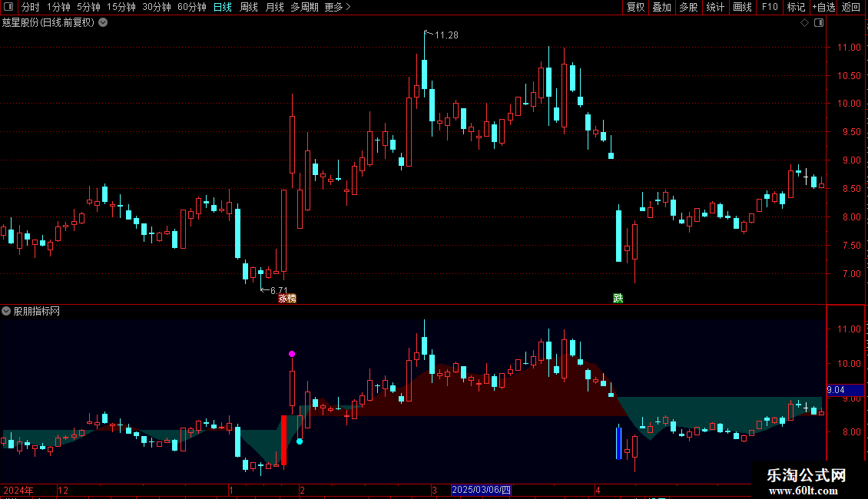Click the magenta dot signal in indicator

292,354
